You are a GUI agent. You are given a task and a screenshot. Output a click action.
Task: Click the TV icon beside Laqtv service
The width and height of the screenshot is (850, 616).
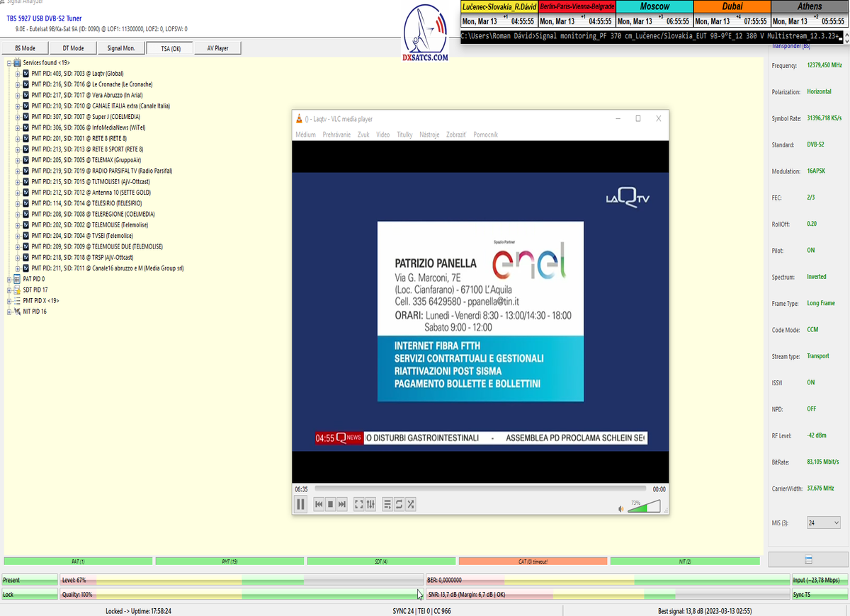[26, 74]
